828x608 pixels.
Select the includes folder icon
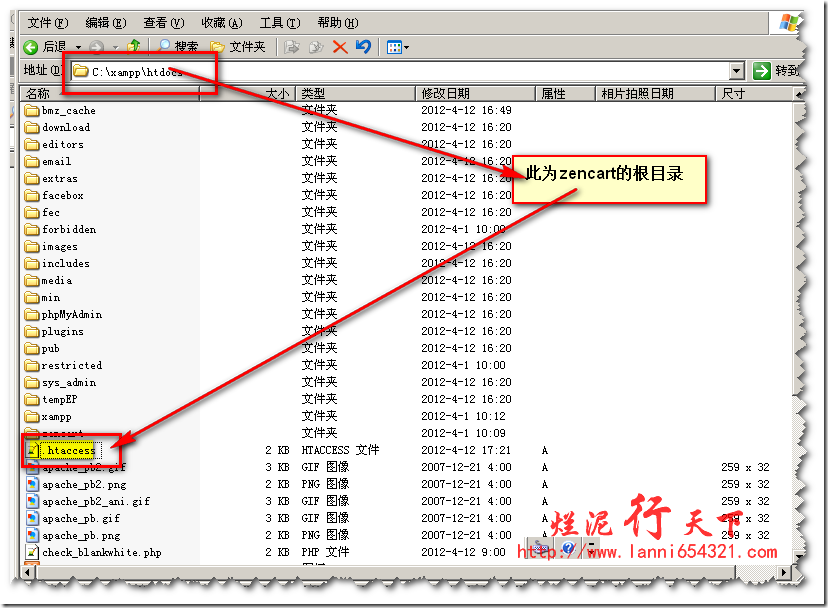click(32, 263)
